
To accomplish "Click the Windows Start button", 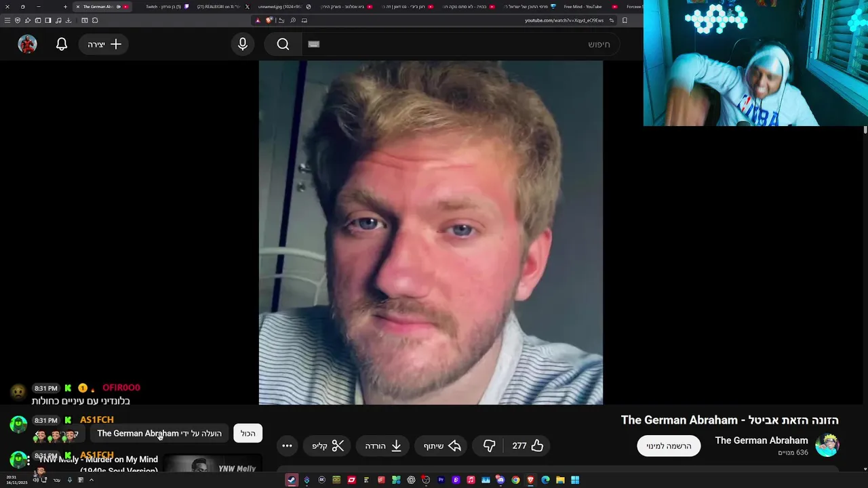I will pyautogui.click(x=575, y=480).
